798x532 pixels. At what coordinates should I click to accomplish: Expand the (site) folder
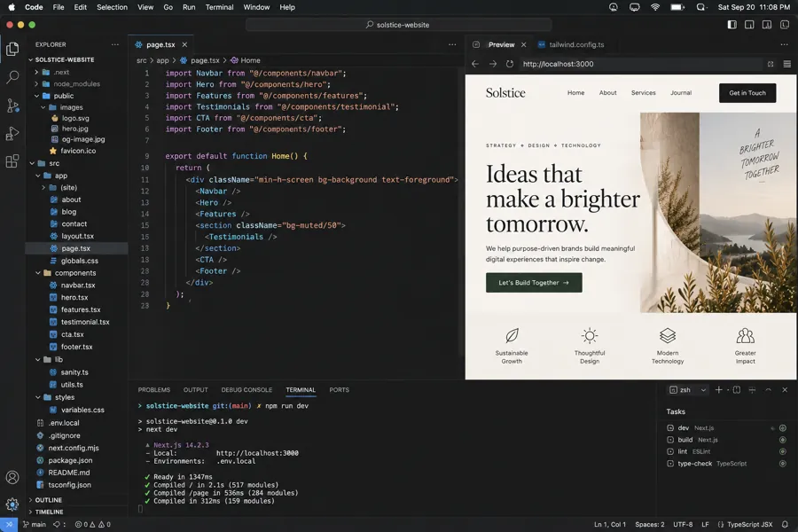(43, 187)
